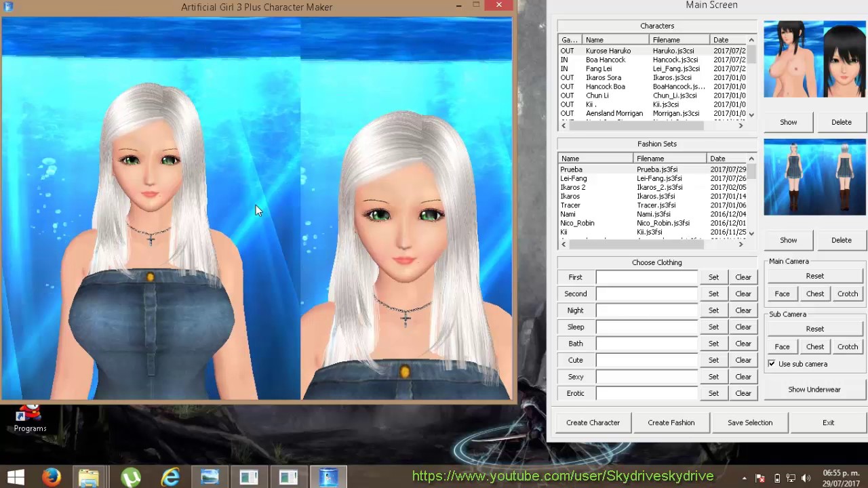Open the Programs desktop shortcut
This screenshot has width=868, height=488.
pos(30,418)
